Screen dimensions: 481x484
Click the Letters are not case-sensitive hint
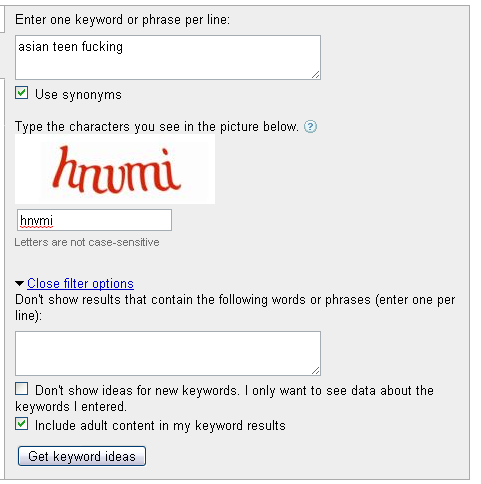(87, 242)
